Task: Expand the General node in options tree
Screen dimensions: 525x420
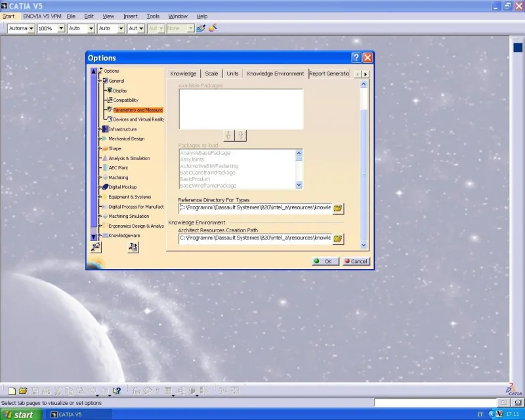Action: [x=100, y=81]
